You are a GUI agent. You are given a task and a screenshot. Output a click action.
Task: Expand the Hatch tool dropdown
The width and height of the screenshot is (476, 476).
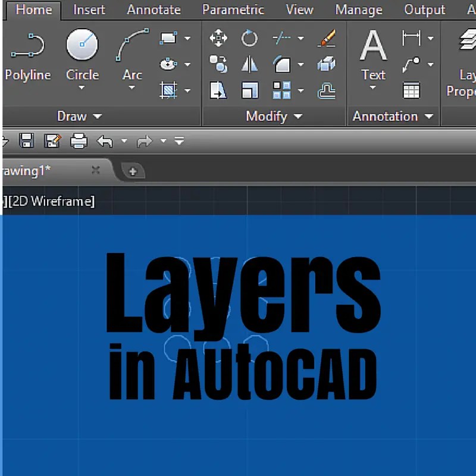click(187, 90)
